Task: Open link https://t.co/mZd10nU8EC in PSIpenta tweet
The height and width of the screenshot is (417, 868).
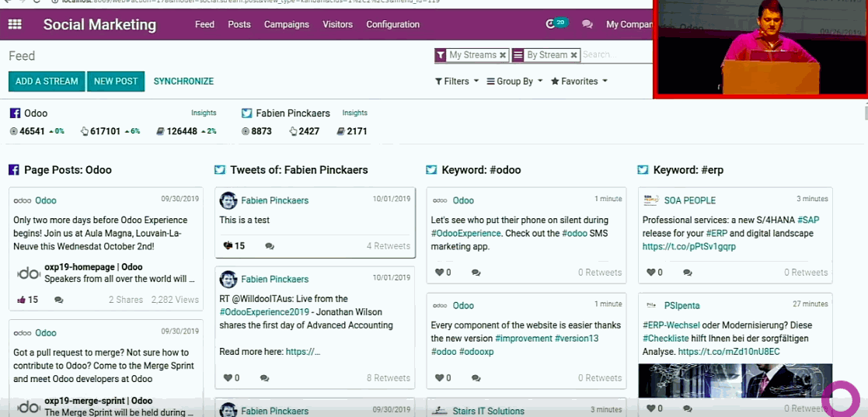Action: (728, 351)
